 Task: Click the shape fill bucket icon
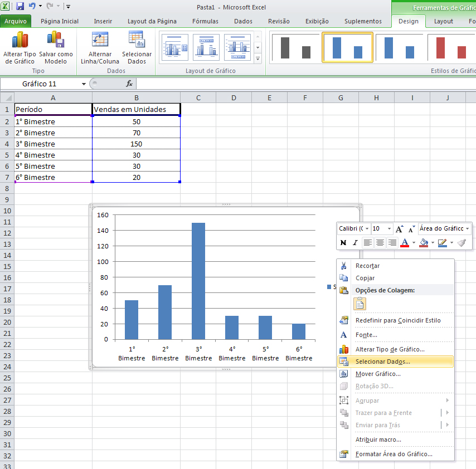point(424,243)
